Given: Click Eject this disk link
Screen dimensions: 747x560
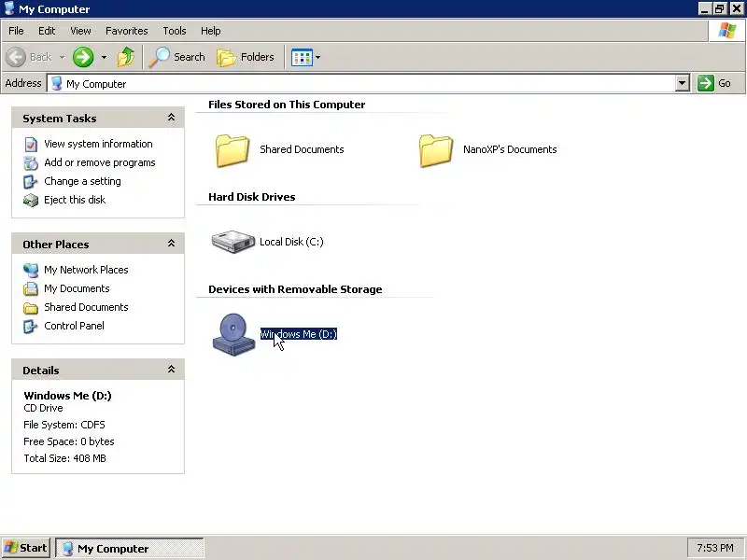Looking at the screenshot, I should (x=75, y=200).
